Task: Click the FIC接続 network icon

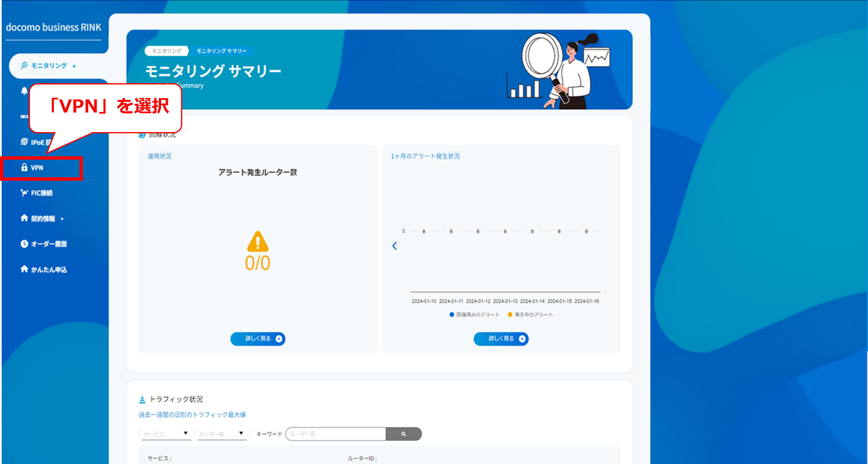Action: coord(24,193)
